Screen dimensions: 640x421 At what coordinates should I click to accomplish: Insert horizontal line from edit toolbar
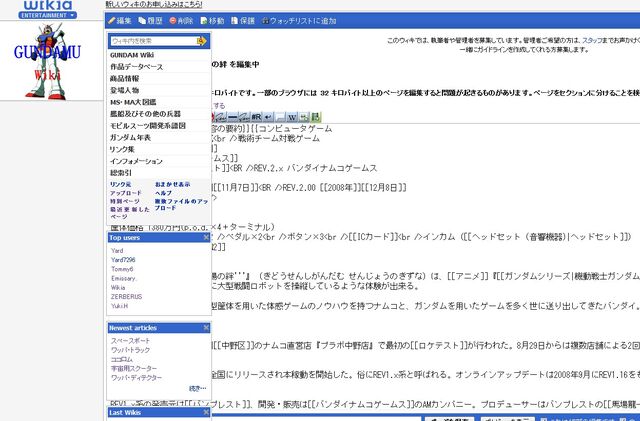(x=233, y=117)
